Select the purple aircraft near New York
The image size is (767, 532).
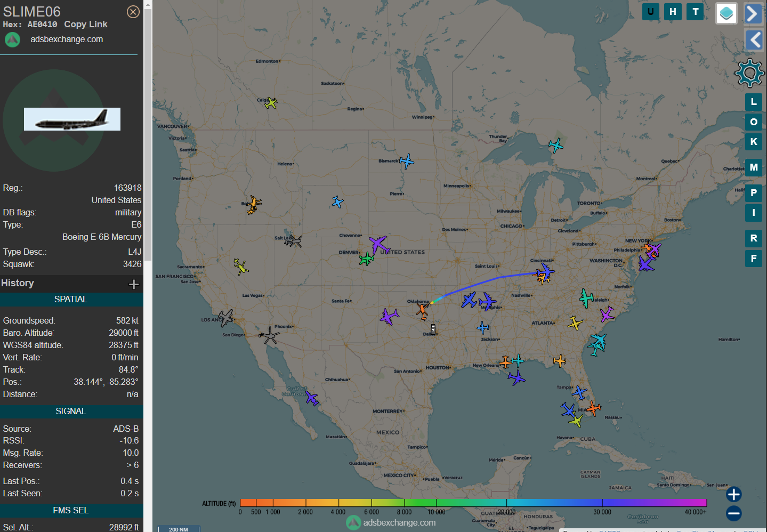[654, 249]
